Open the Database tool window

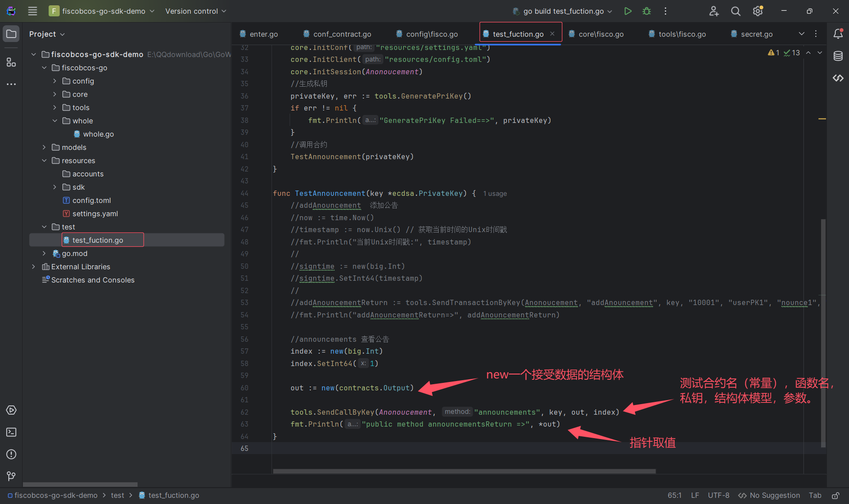(838, 56)
